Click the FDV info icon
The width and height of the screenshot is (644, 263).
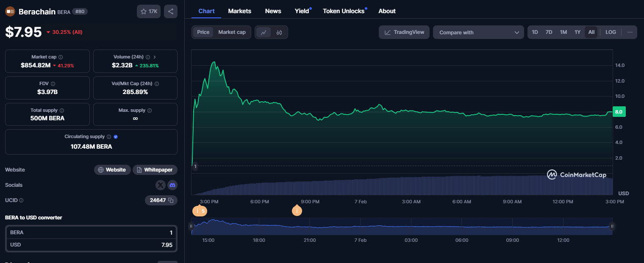53,84
